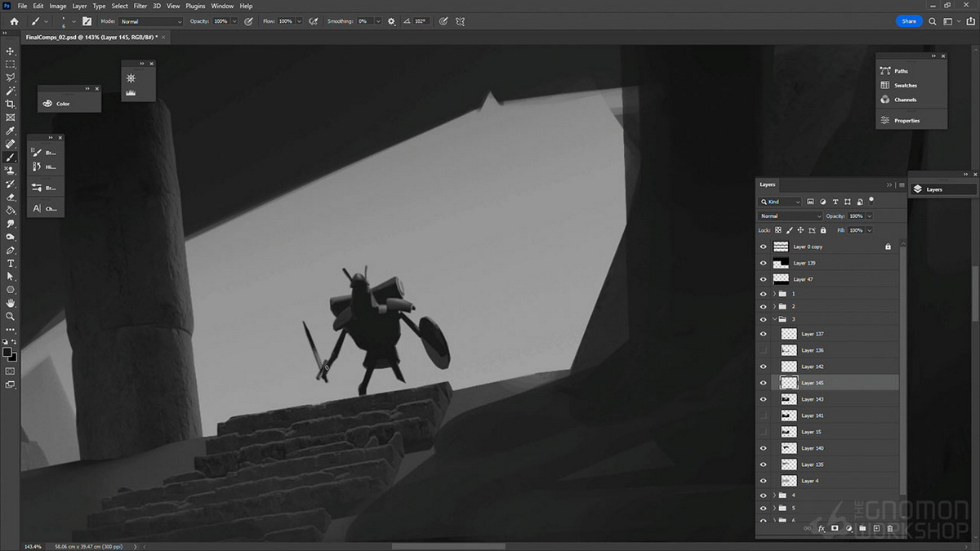This screenshot has height=551, width=980.
Task: Select the Healing Brush tool
Action: (x=11, y=144)
